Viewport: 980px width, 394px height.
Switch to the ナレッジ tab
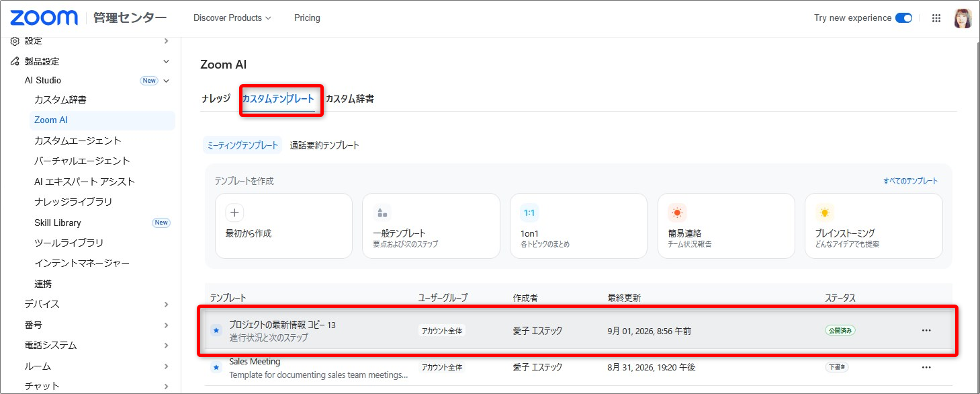pyautogui.click(x=216, y=99)
